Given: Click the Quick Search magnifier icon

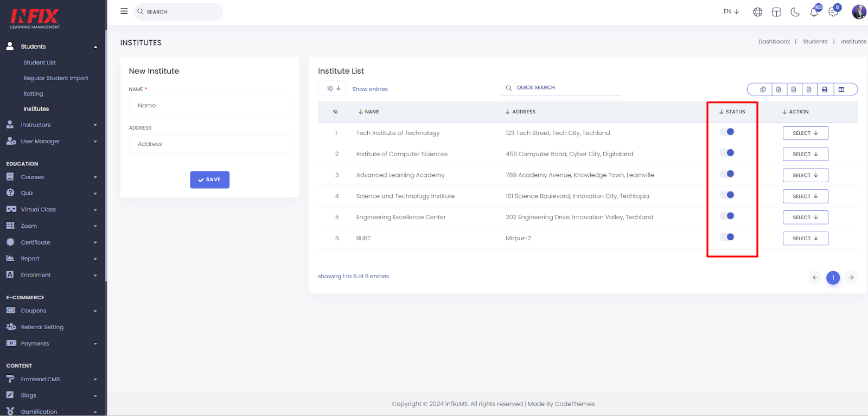Looking at the screenshot, I should coord(509,88).
